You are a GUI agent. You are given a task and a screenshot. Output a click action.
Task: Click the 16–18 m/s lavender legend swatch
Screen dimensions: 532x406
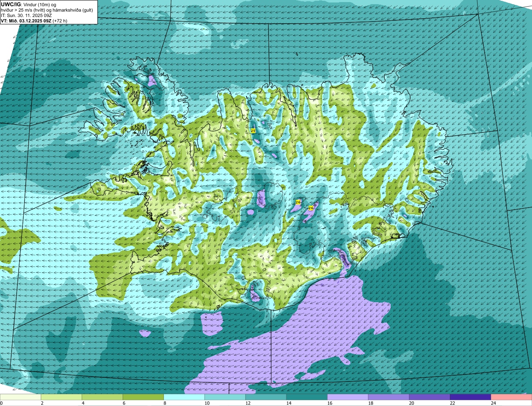click(x=348, y=397)
